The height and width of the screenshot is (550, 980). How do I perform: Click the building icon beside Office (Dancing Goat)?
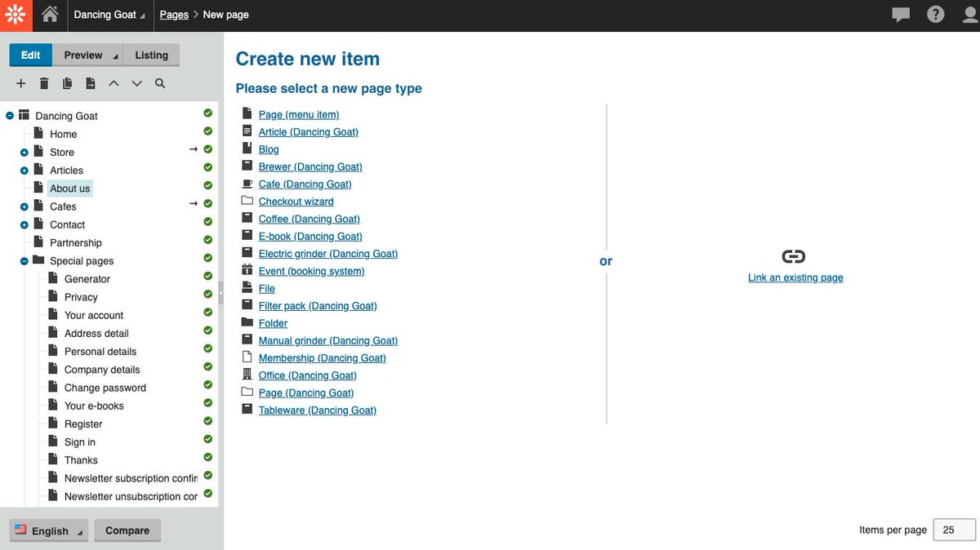(x=247, y=375)
